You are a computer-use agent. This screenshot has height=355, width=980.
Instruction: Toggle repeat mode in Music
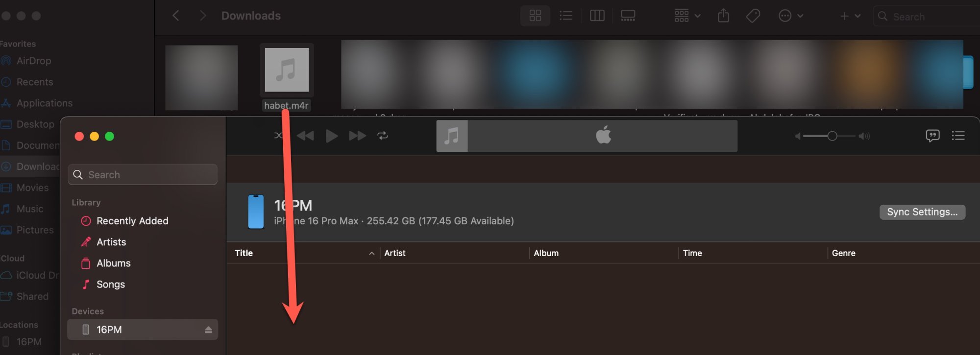383,136
